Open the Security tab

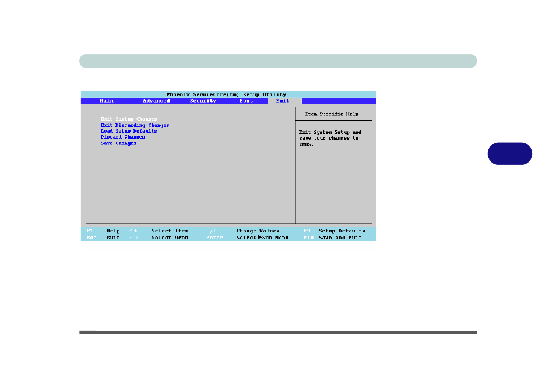(203, 101)
